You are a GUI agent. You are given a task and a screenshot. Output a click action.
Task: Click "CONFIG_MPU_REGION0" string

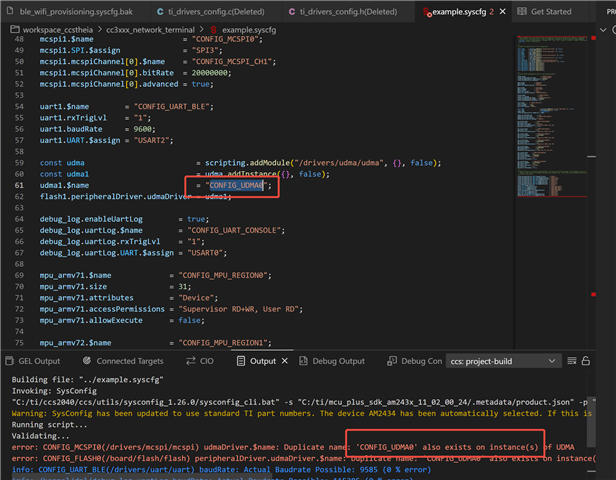pyautogui.click(x=223, y=275)
